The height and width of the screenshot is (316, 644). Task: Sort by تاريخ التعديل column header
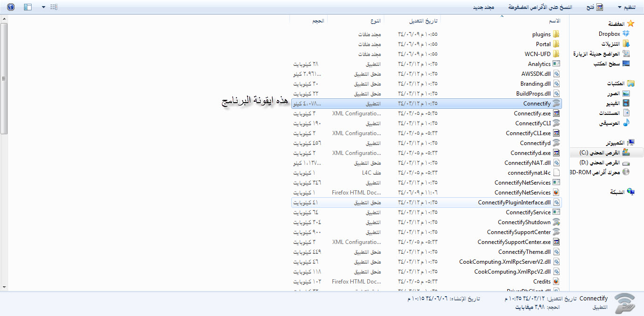(x=423, y=21)
